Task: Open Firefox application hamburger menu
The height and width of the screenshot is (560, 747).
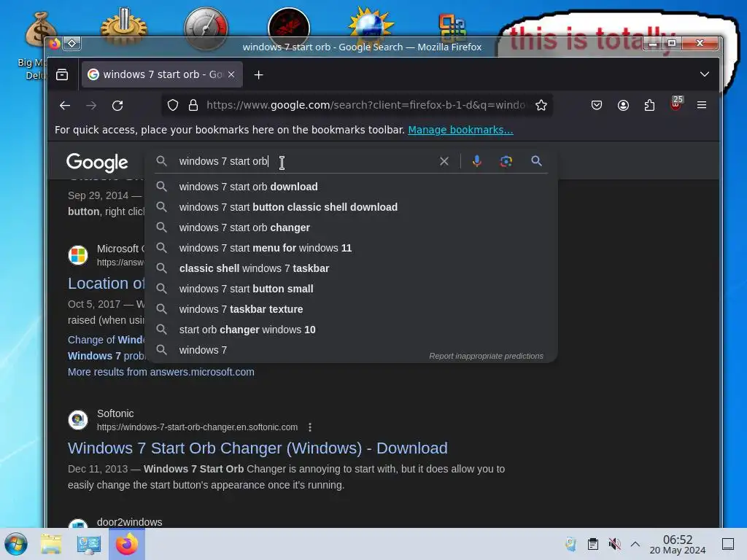Action: [x=701, y=105]
